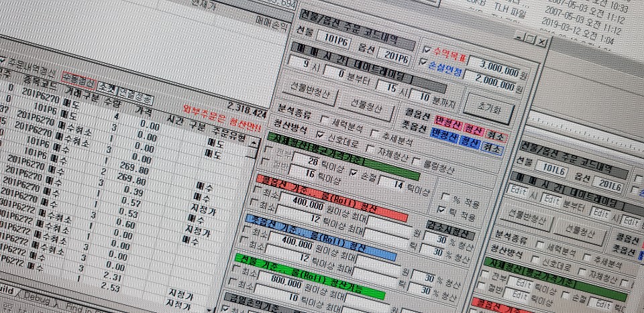Click the 2,318,424 value in order list
The height and width of the screenshot is (313, 644).
pyautogui.click(x=247, y=110)
